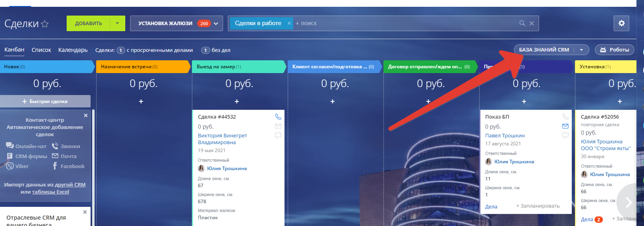Click the email icon on Показ БП card
The height and width of the screenshot is (226, 644).
coord(565,126)
